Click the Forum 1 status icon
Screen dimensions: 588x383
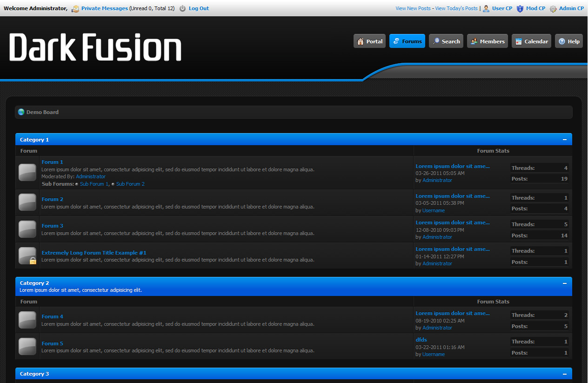[27, 172]
